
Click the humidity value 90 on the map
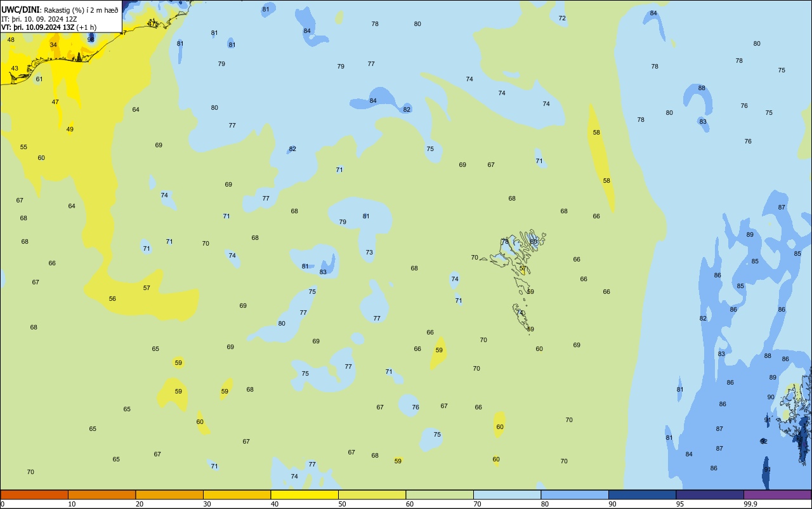click(x=771, y=397)
